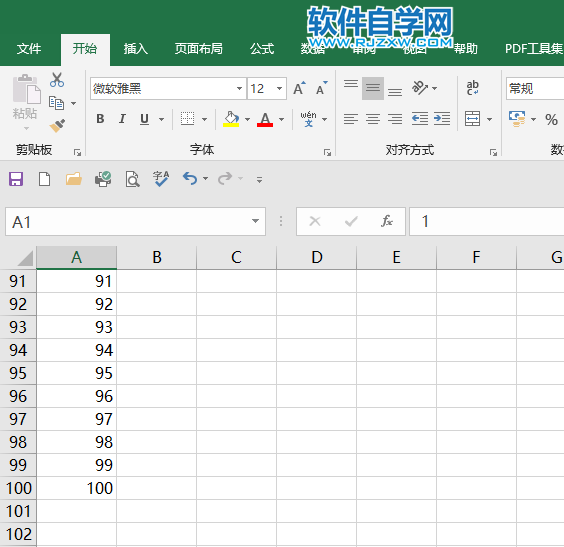Viewport: 564px width, 547px height.
Task: Expand font color dropdown arrow
Action: 282,119
